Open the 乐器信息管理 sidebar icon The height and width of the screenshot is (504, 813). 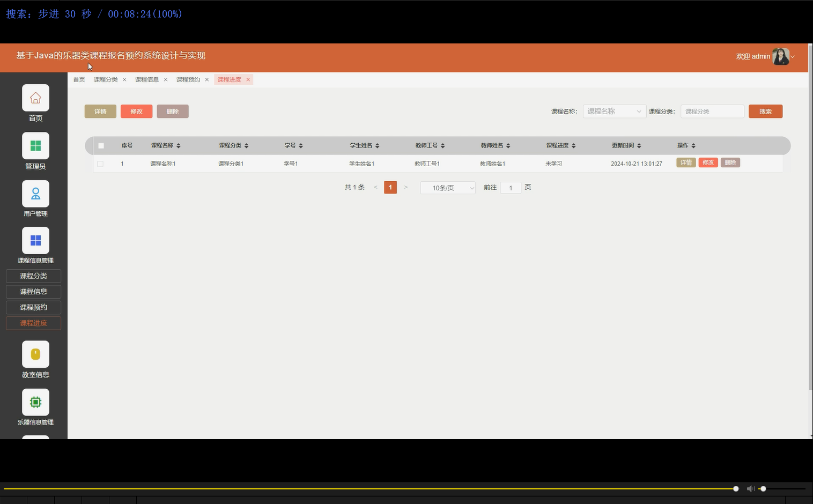[35, 402]
